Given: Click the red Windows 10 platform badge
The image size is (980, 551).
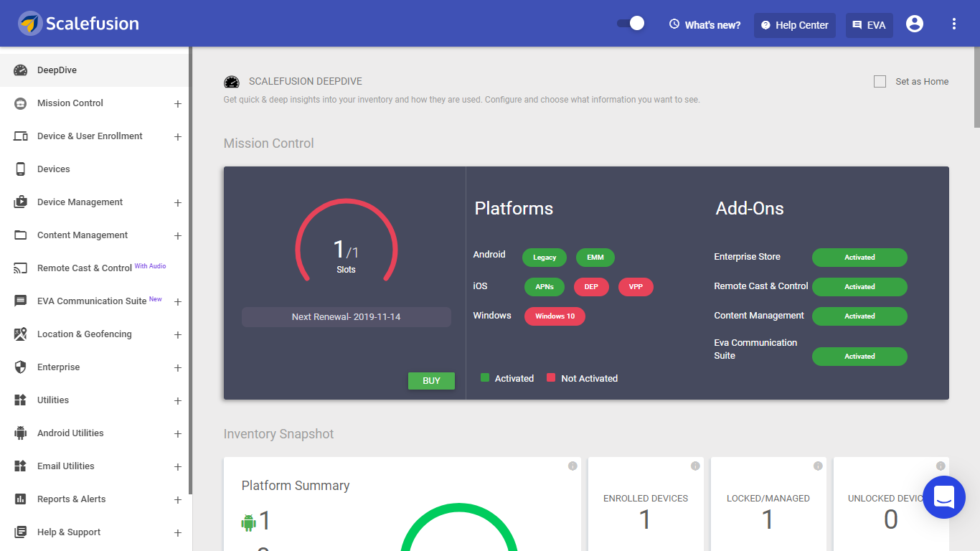Looking at the screenshot, I should pos(555,316).
